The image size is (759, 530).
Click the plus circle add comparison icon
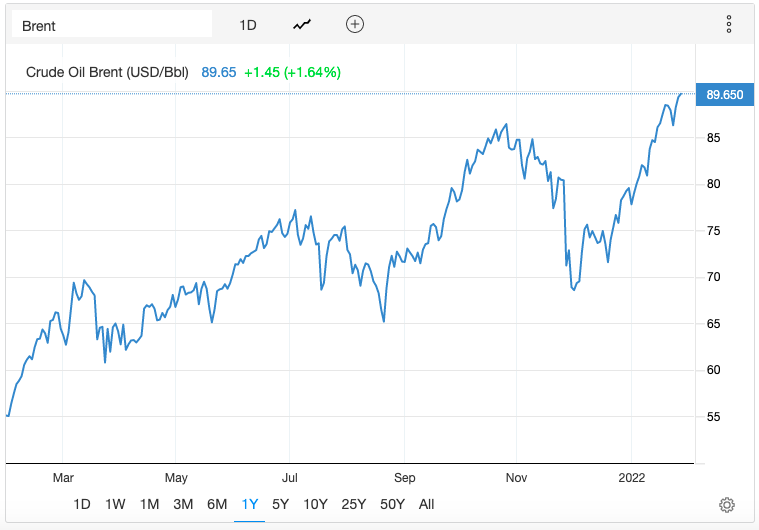pyautogui.click(x=355, y=24)
